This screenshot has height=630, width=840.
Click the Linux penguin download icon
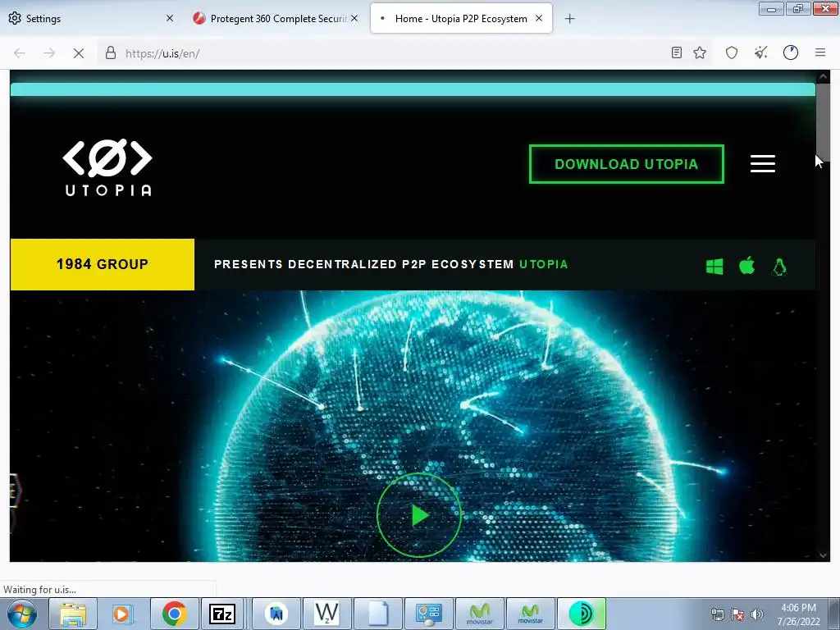[x=779, y=267]
